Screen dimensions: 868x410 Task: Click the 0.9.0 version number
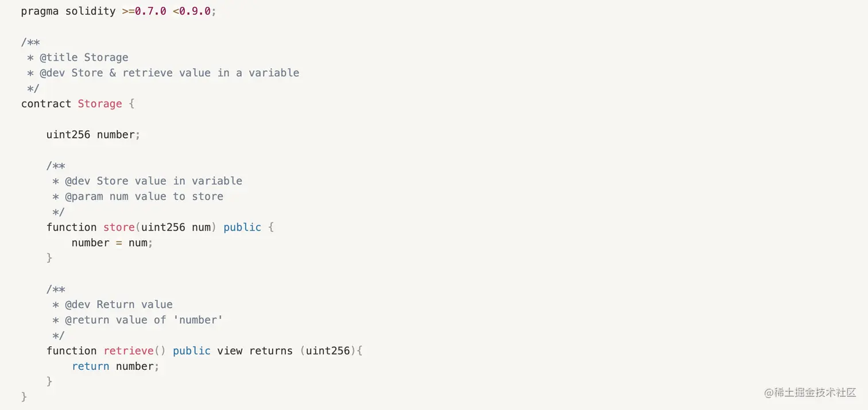[195, 11]
